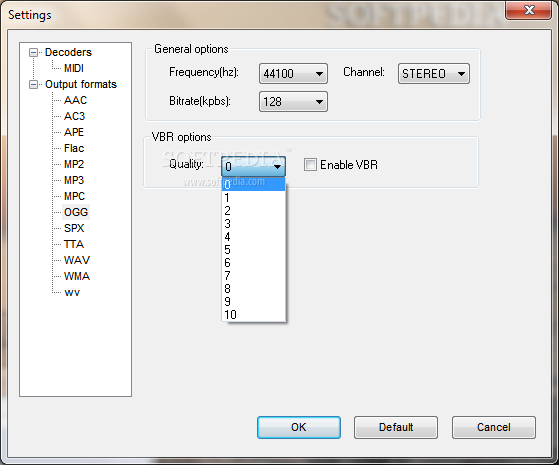Select the Flac output format

point(74,148)
